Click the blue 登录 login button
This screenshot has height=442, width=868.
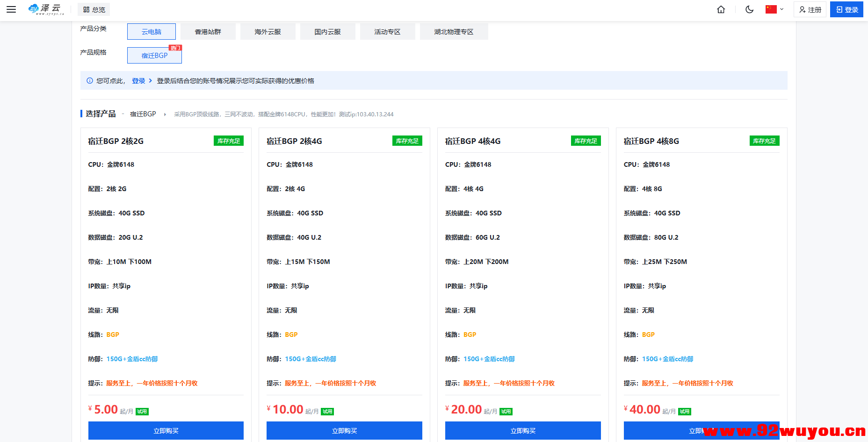[846, 9]
